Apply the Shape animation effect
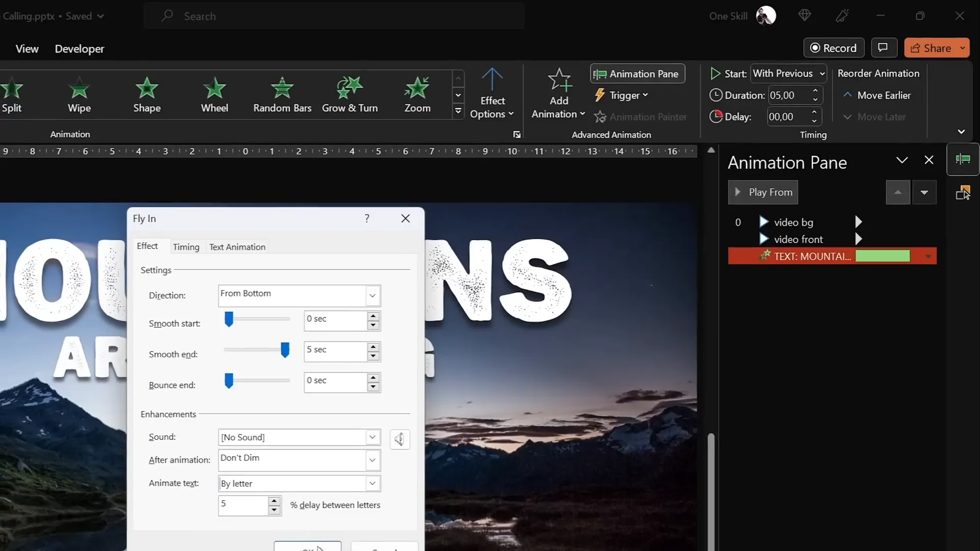 [x=147, y=95]
